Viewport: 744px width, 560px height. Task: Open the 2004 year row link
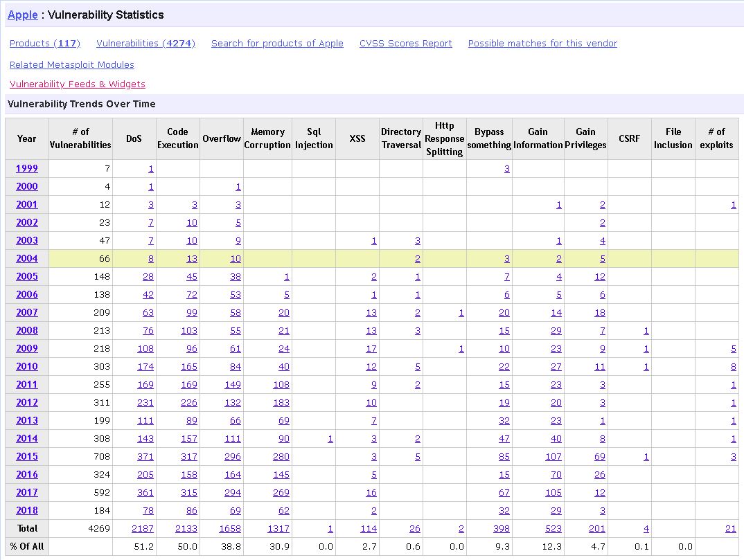(27, 258)
